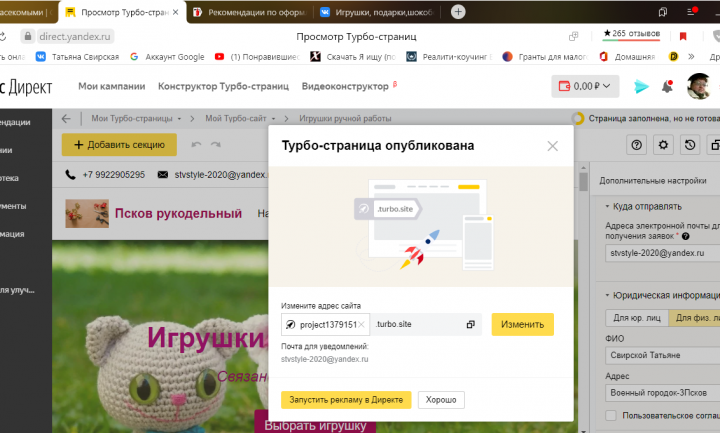Open new browser tab plus button
Viewport: 720px width, 433px height.
click(x=458, y=12)
